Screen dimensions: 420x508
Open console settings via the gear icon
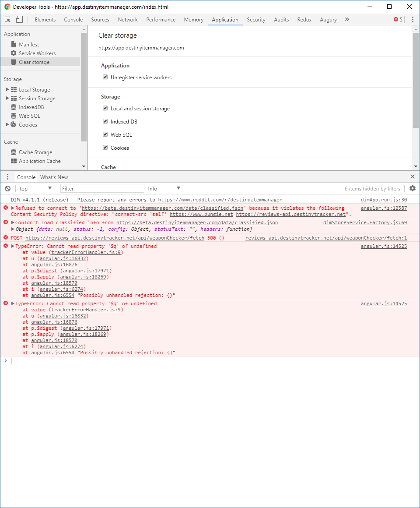412,188
